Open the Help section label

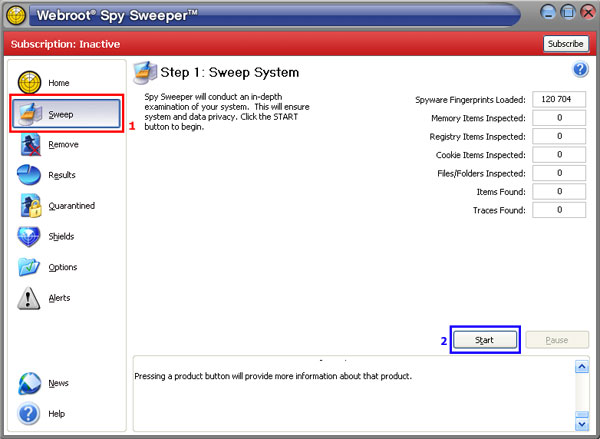(x=57, y=414)
